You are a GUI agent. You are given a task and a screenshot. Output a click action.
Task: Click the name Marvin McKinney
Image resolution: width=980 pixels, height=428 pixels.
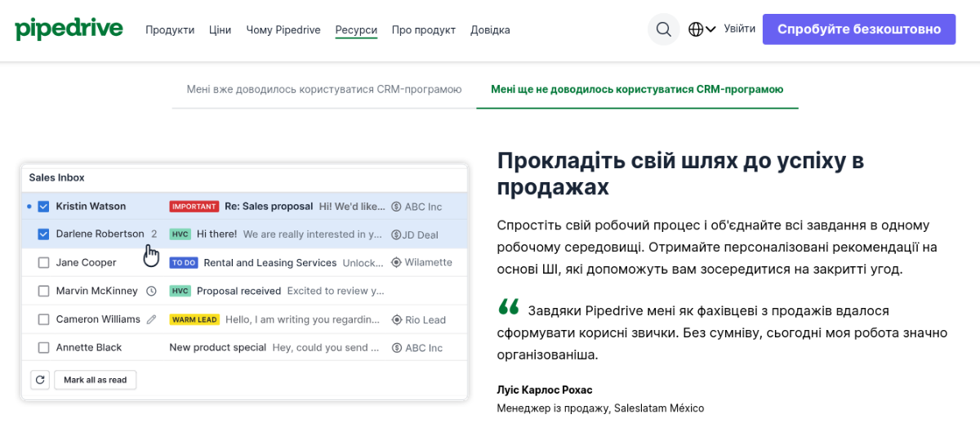[x=97, y=291]
